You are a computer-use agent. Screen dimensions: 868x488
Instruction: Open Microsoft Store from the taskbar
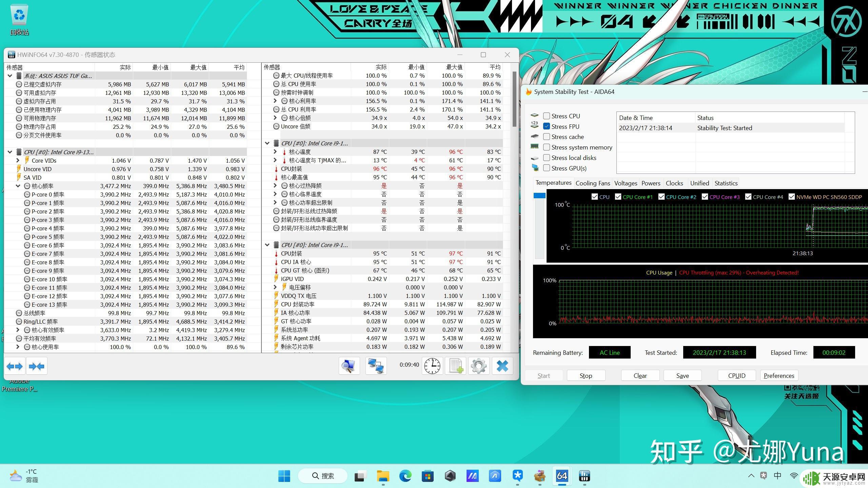[428, 476]
